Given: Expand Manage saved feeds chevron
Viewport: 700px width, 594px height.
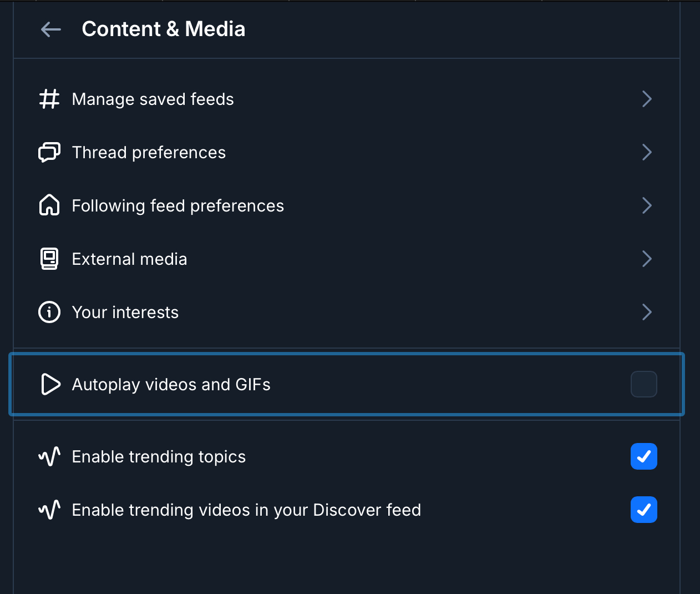Looking at the screenshot, I should (647, 99).
